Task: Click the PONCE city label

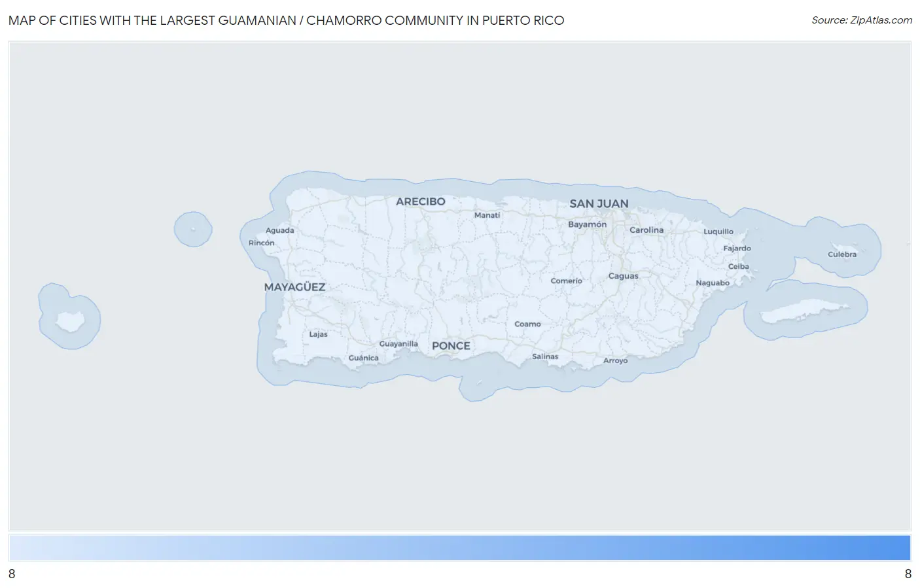Action: [x=451, y=346]
